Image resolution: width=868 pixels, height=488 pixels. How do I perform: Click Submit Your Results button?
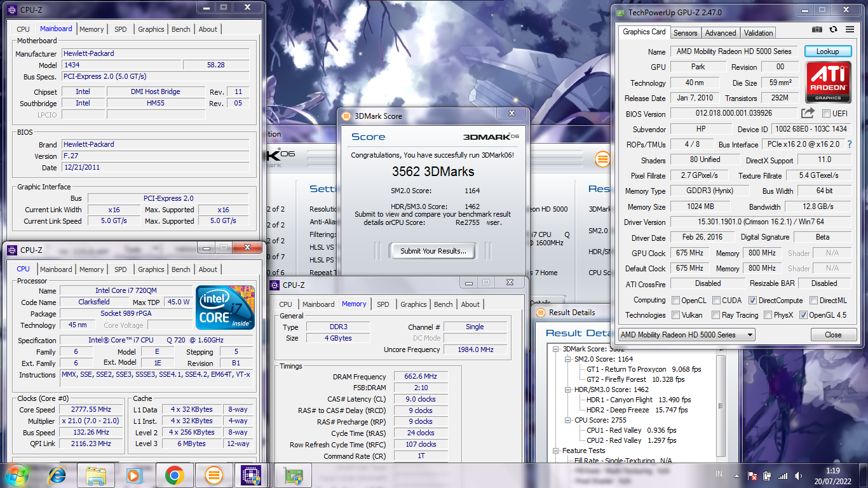coord(433,251)
